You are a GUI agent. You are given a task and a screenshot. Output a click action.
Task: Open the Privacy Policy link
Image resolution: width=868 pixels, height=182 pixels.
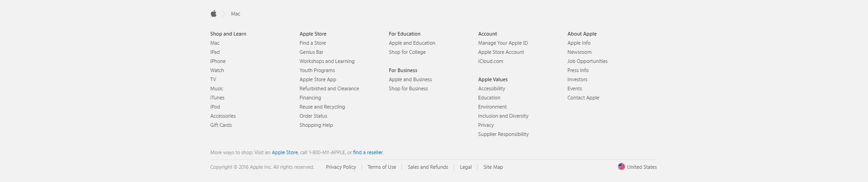point(341,167)
